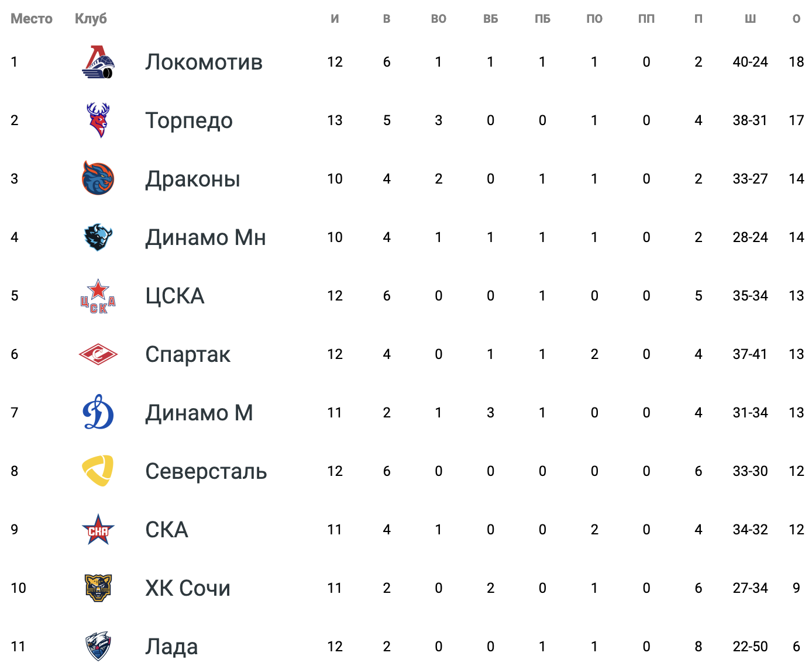The width and height of the screenshot is (812, 670).
Task: Select the Динамо М blue logo
Action: click(98, 412)
